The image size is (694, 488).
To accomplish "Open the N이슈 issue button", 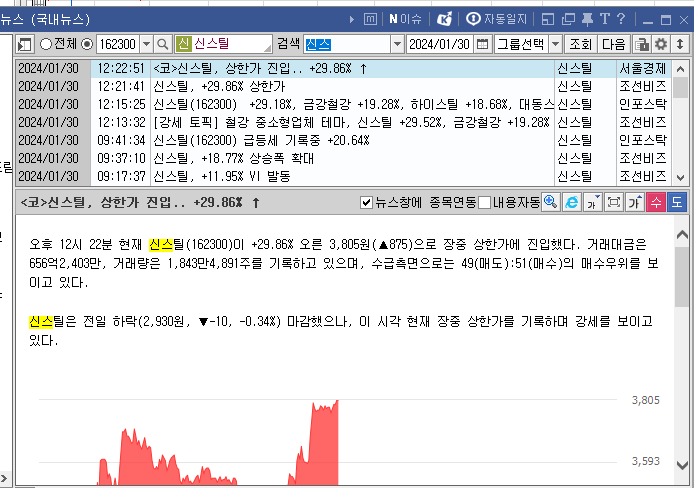I will point(405,19).
